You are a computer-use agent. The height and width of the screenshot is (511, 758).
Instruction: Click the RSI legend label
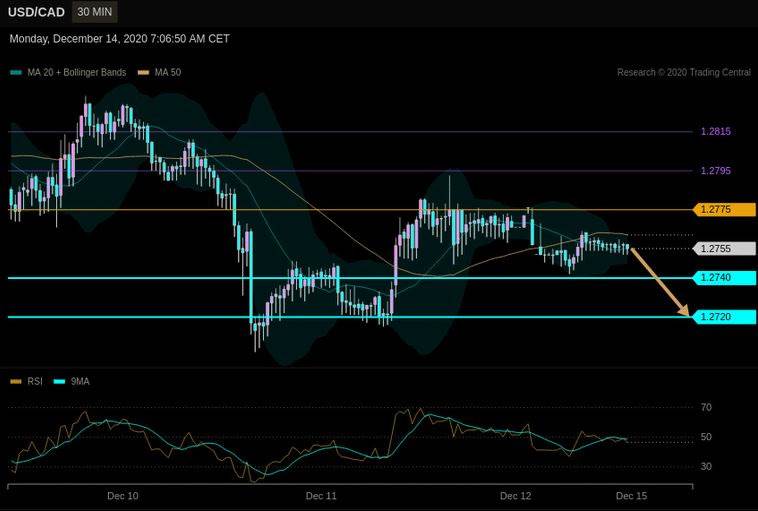point(34,381)
